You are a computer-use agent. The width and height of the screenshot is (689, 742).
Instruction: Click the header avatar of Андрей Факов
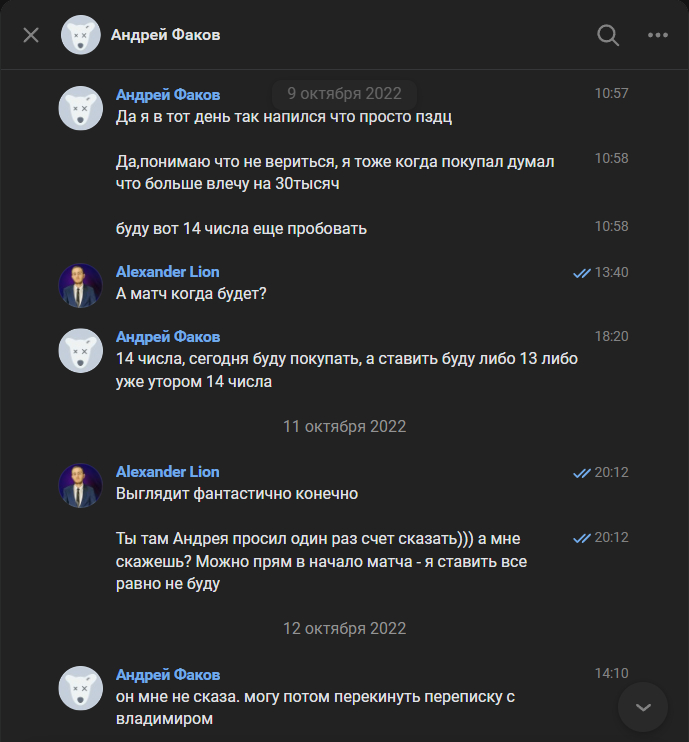80,35
